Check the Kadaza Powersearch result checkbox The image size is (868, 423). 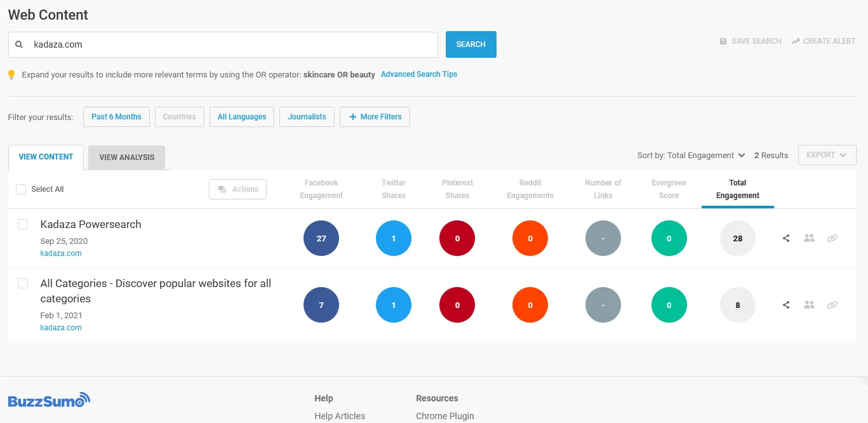[x=23, y=224]
